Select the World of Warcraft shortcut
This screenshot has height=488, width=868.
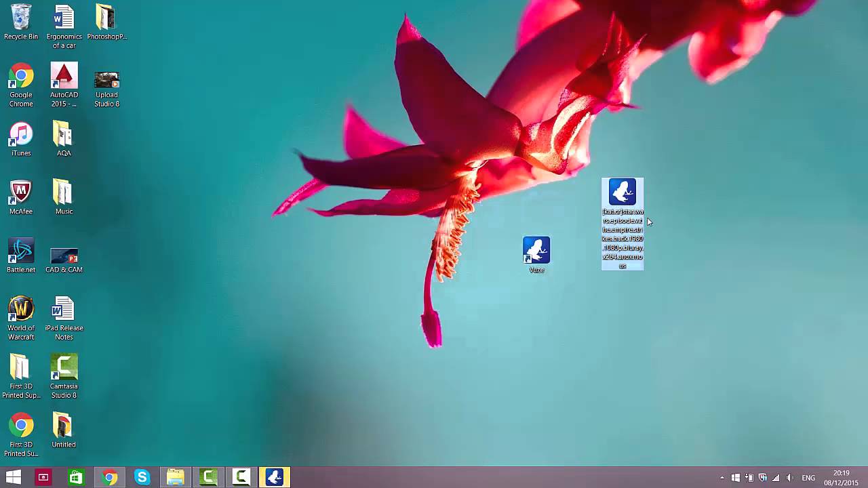click(21, 319)
